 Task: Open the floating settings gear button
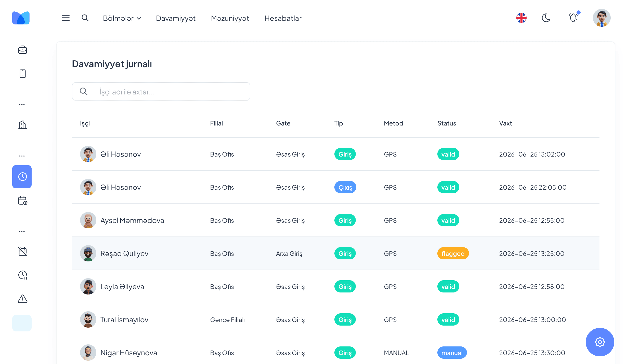pos(600,342)
